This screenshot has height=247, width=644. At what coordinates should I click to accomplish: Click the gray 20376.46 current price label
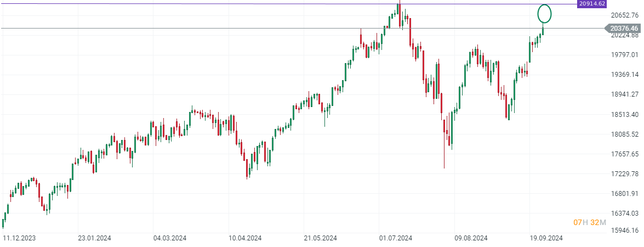623,28
